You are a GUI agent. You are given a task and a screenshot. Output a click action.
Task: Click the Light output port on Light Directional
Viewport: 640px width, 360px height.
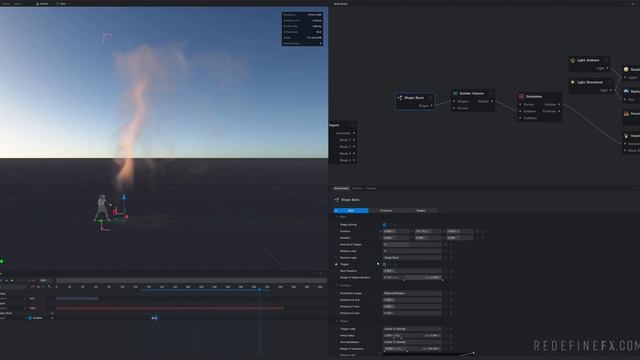[x=611, y=90]
